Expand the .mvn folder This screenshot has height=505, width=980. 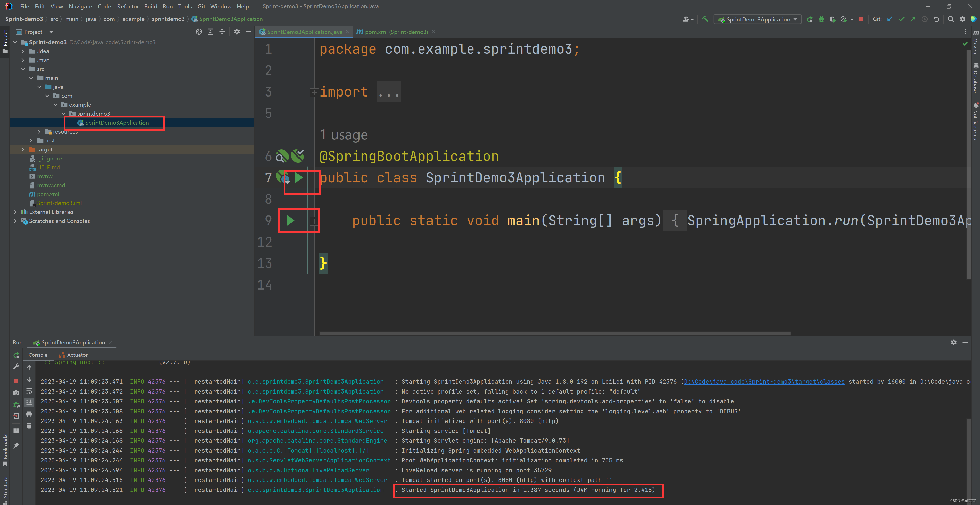pyautogui.click(x=23, y=60)
